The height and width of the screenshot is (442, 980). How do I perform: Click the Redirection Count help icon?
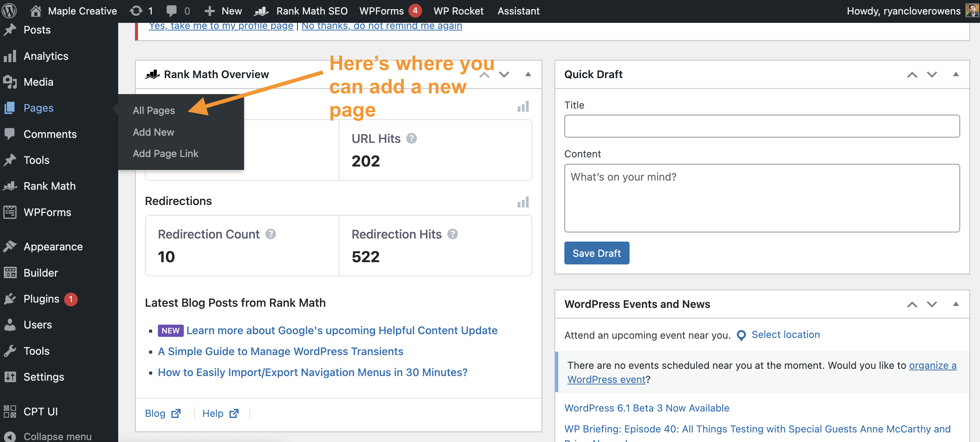tap(271, 234)
